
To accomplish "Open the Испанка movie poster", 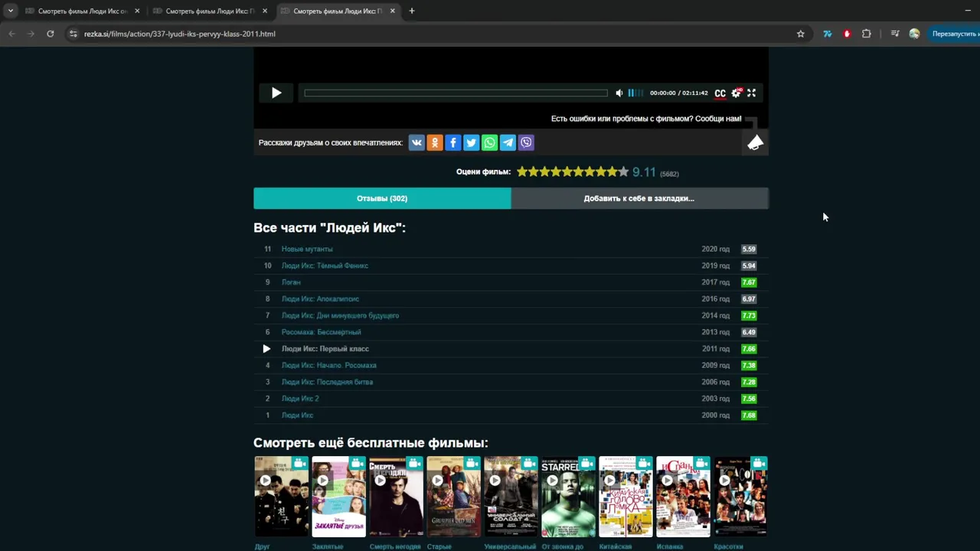I will pos(683,497).
